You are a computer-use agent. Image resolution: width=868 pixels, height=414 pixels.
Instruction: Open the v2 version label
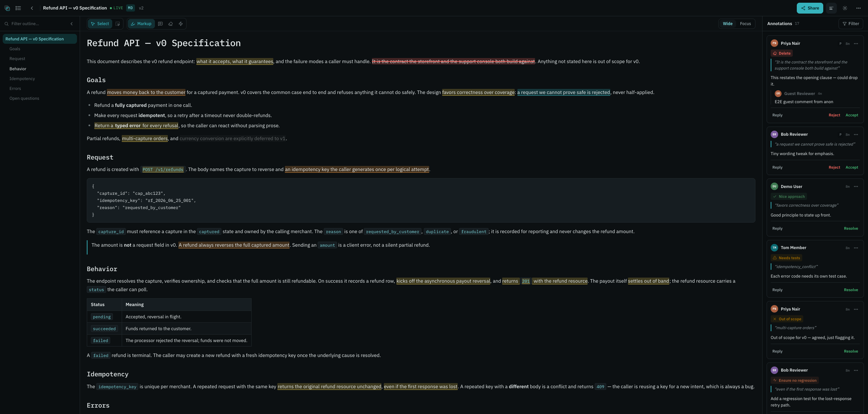point(141,8)
